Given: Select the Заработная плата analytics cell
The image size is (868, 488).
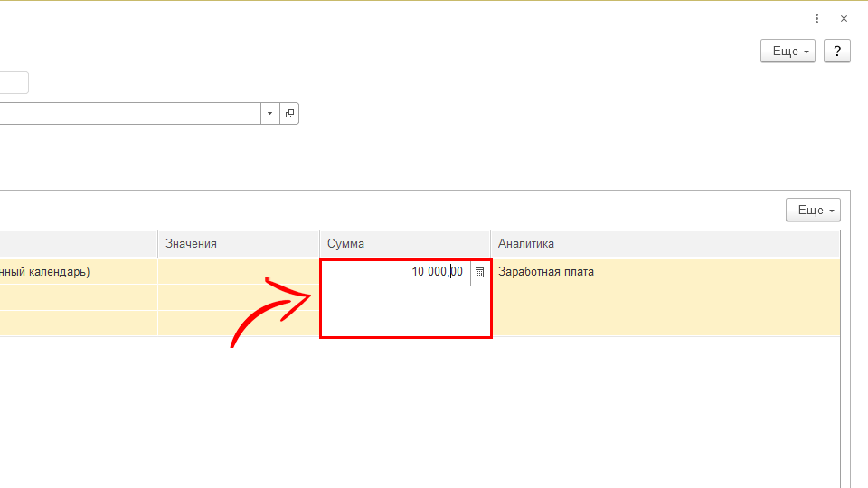Looking at the screenshot, I should coord(665,271).
